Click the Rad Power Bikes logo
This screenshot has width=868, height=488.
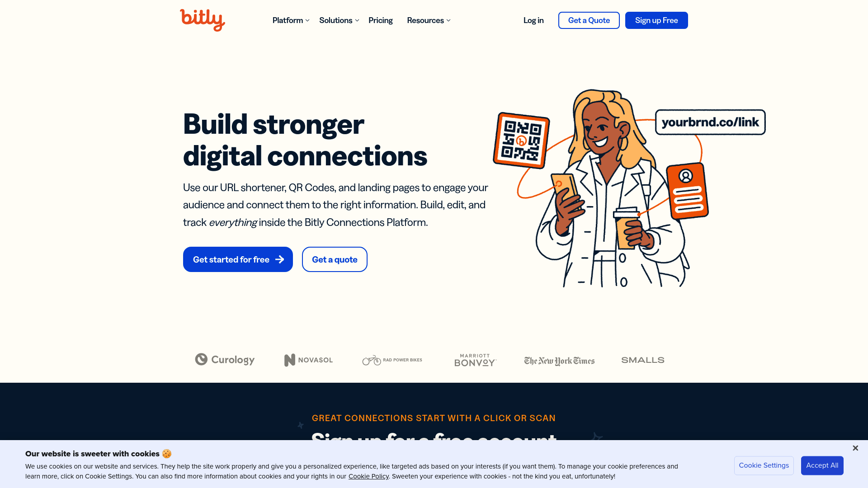(x=392, y=359)
